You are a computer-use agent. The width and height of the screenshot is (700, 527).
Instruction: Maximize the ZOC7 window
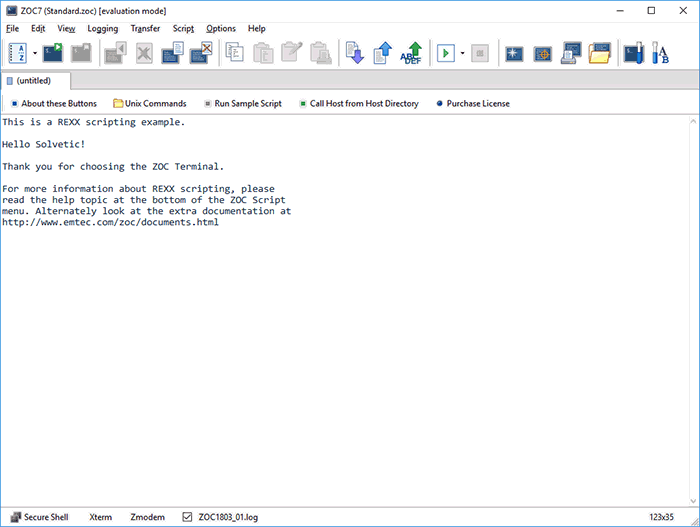651,11
